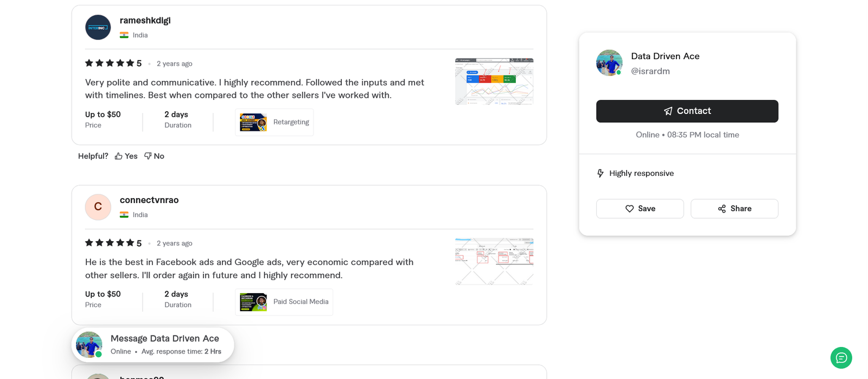Click the heart icon inside the Save button
The height and width of the screenshot is (379, 868).
pyautogui.click(x=629, y=209)
